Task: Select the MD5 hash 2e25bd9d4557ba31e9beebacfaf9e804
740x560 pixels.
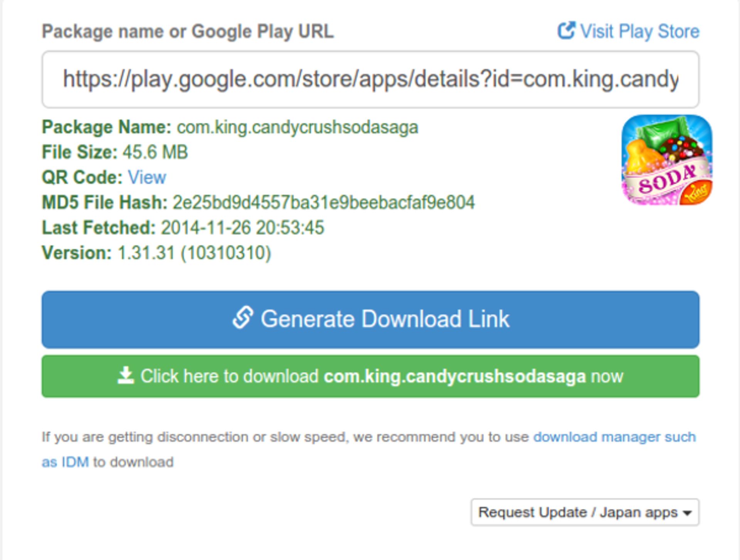Action: click(324, 202)
